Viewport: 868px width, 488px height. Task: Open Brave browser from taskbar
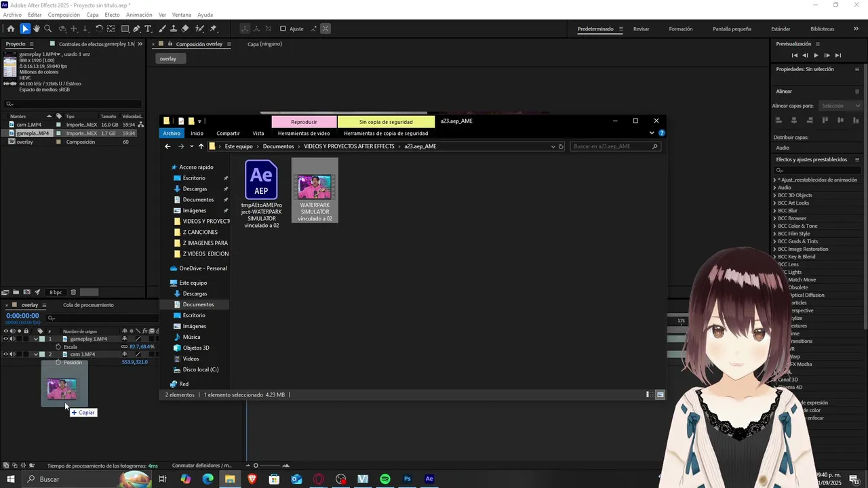pos(252,479)
